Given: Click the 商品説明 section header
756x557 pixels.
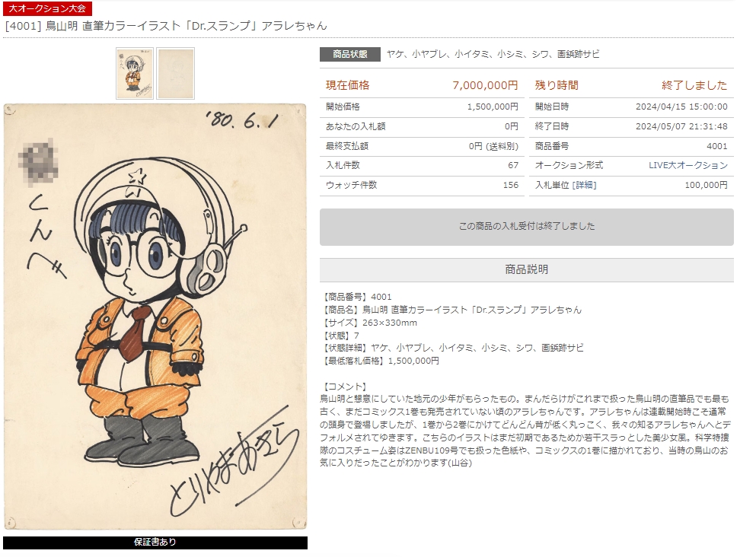Looking at the screenshot, I should tap(527, 269).
